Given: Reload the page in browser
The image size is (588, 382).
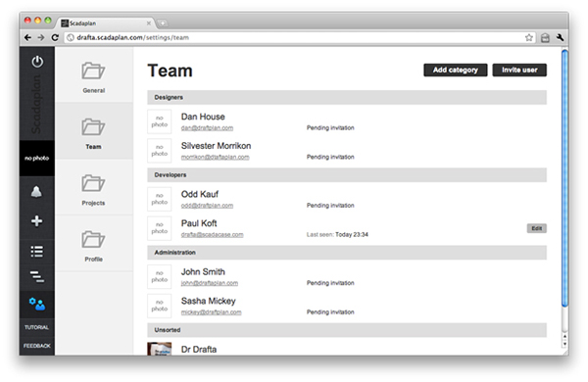Looking at the screenshot, I should 55,37.
